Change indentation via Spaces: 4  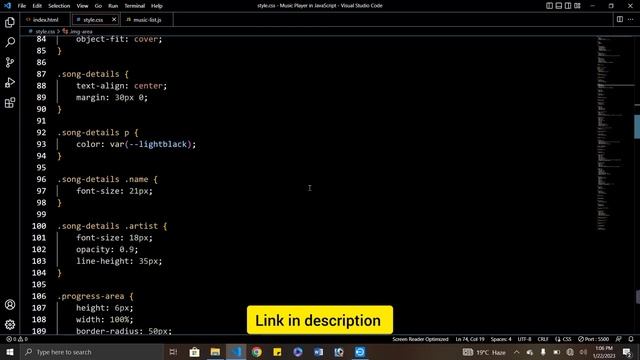pos(501,339)
